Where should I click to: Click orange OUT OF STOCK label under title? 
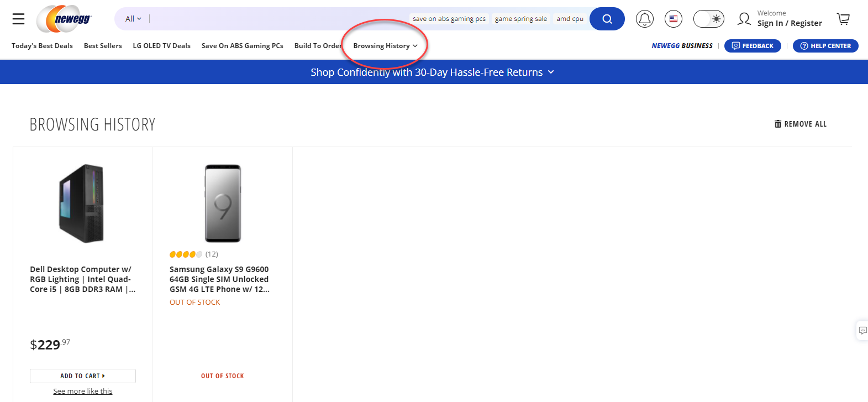194,302
